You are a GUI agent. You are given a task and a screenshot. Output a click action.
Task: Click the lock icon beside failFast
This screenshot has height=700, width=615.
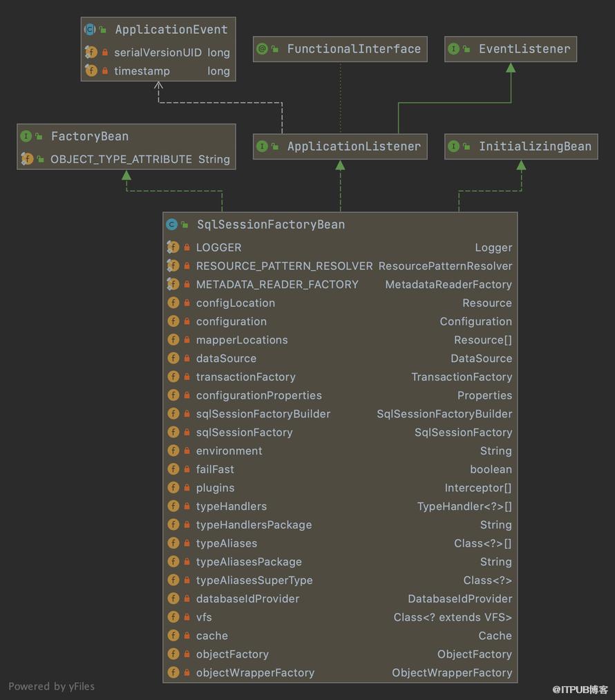[187, 469]
